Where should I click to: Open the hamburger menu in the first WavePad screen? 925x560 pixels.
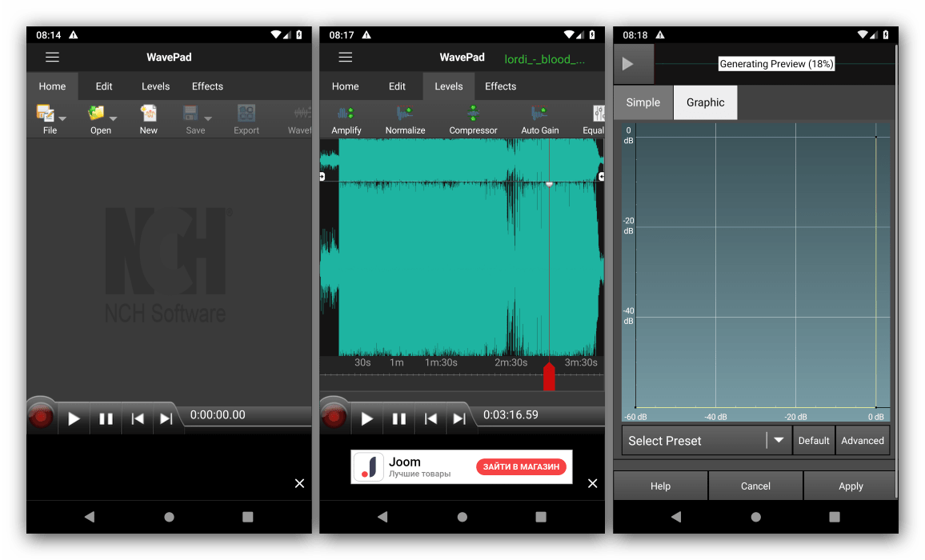tap(52, 58)
